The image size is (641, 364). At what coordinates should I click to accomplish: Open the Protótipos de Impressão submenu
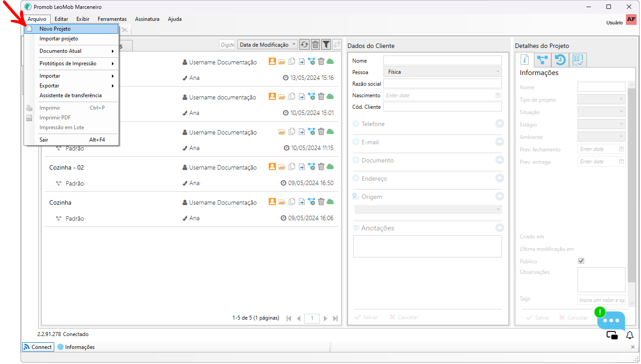coord(72,63)
